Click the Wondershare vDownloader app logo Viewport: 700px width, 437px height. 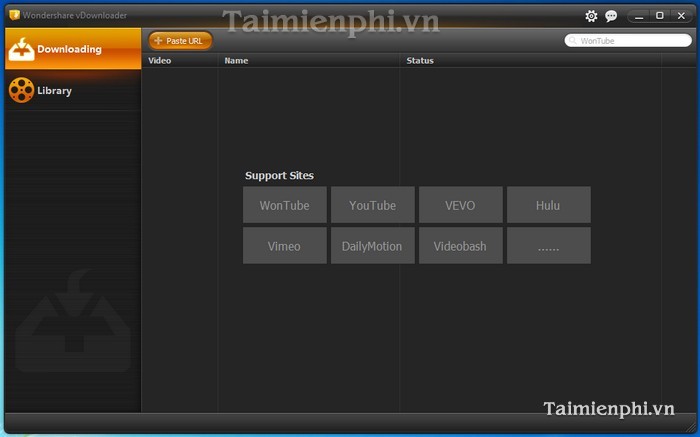tap(14, 15)
